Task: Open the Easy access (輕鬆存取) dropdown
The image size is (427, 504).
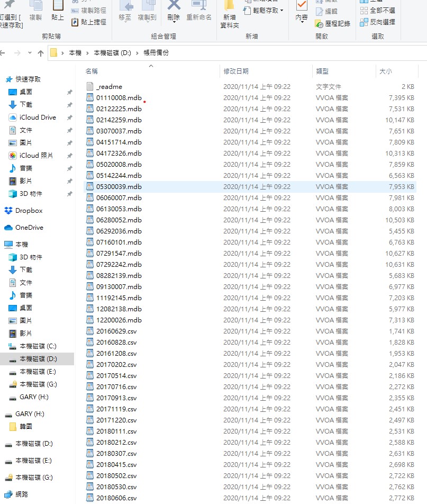Action: [263, 11]
